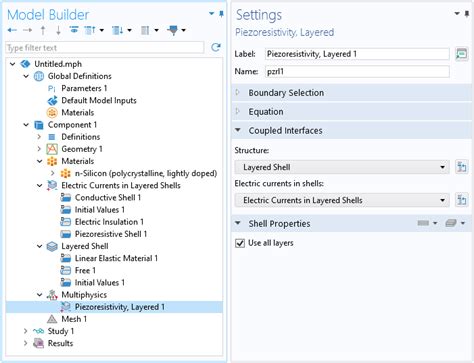Click the refresh filter icon

click(216, 47)
